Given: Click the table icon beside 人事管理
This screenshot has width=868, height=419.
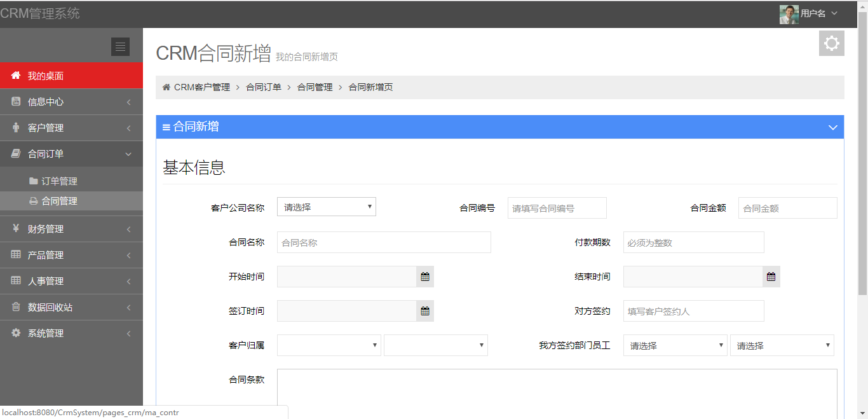Looking at the screenshot, I should point(16,280).
